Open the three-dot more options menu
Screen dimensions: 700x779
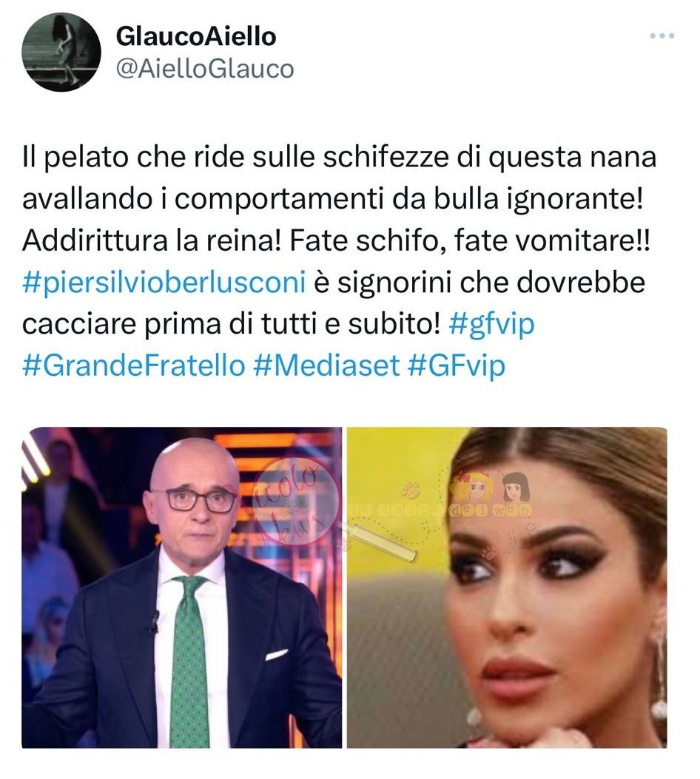[662, 36]
